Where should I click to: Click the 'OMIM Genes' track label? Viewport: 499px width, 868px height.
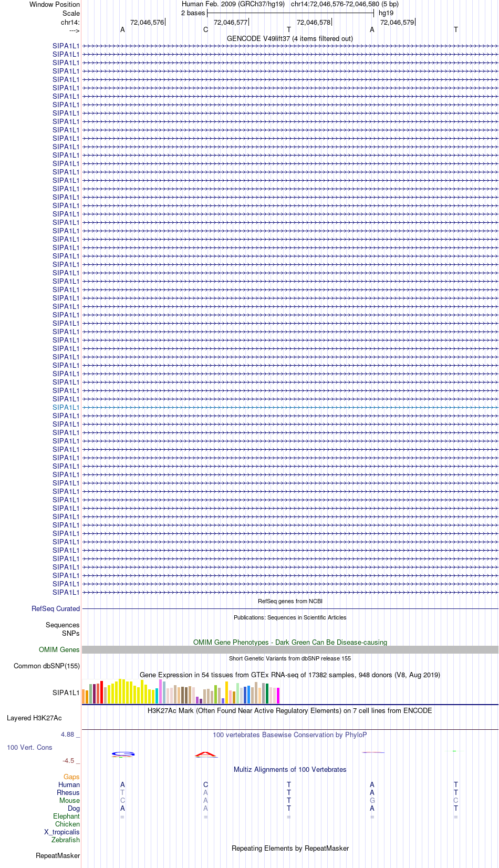[x=59, y=649]
